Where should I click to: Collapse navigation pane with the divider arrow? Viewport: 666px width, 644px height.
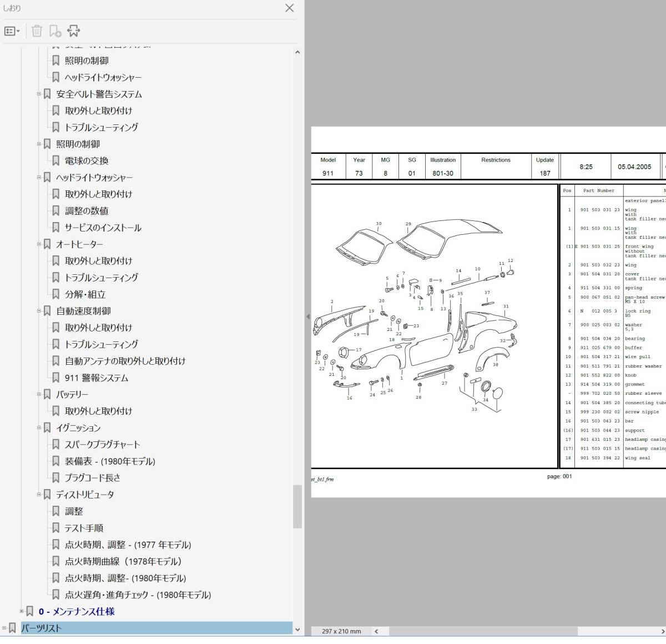pyautogui.click(x=307, y=316)
